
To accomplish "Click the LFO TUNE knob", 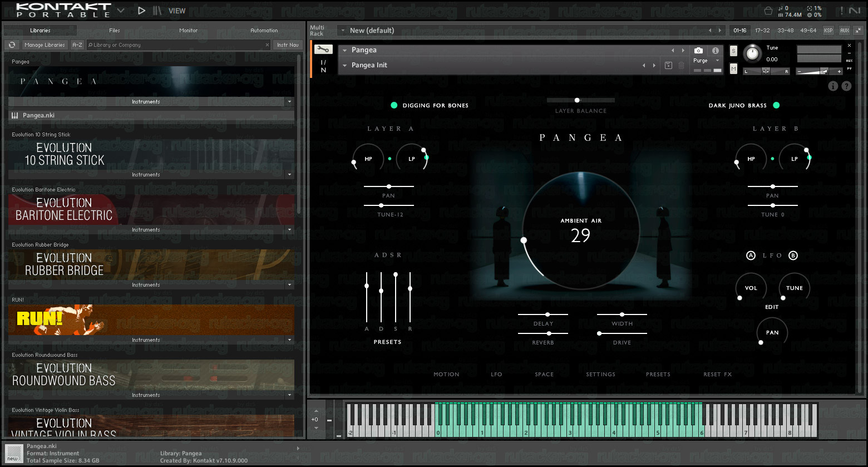I will tap(794, 288).
